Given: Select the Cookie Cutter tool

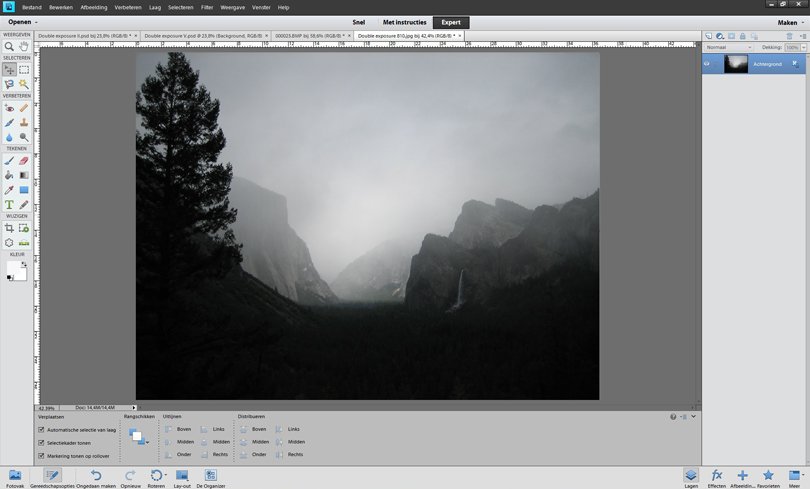Looking at the screenshot, I should tap(9, 242).
